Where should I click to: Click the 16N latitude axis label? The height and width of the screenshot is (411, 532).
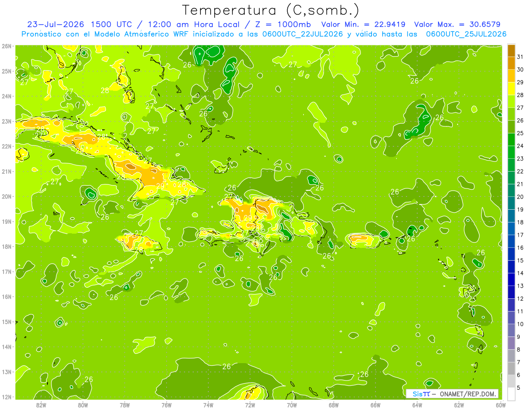pyautogui.click(x=6, y=297)
